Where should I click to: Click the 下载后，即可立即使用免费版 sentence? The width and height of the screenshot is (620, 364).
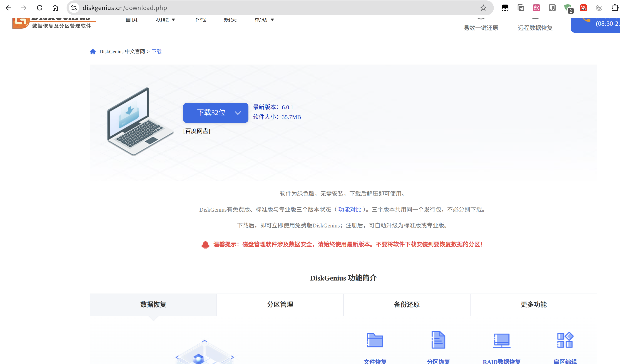tap(343, 225)
